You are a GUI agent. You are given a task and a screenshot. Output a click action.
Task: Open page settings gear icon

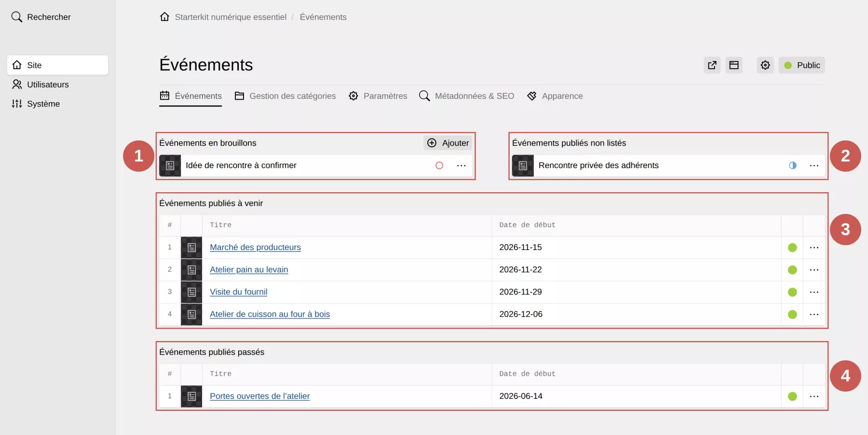click(x=765, y=65)
